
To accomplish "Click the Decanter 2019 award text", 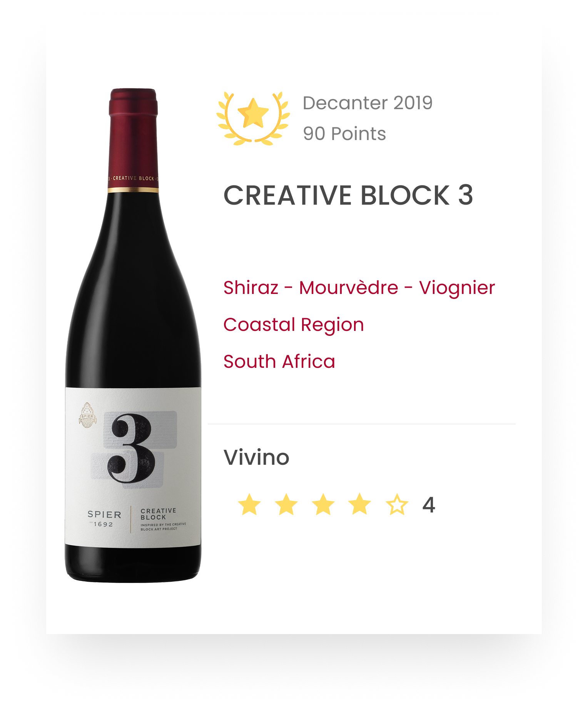I will coord(367,103).
